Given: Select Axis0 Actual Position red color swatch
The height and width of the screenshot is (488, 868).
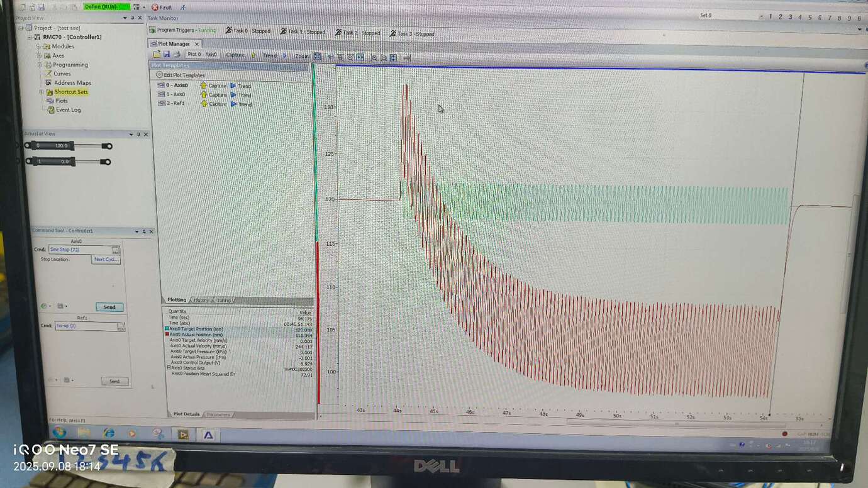Looking at the screenshot, I should [167, 335].
